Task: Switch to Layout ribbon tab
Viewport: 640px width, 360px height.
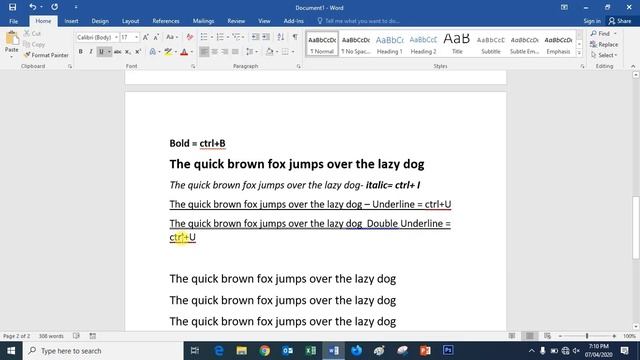Action: tap(131, 21)
